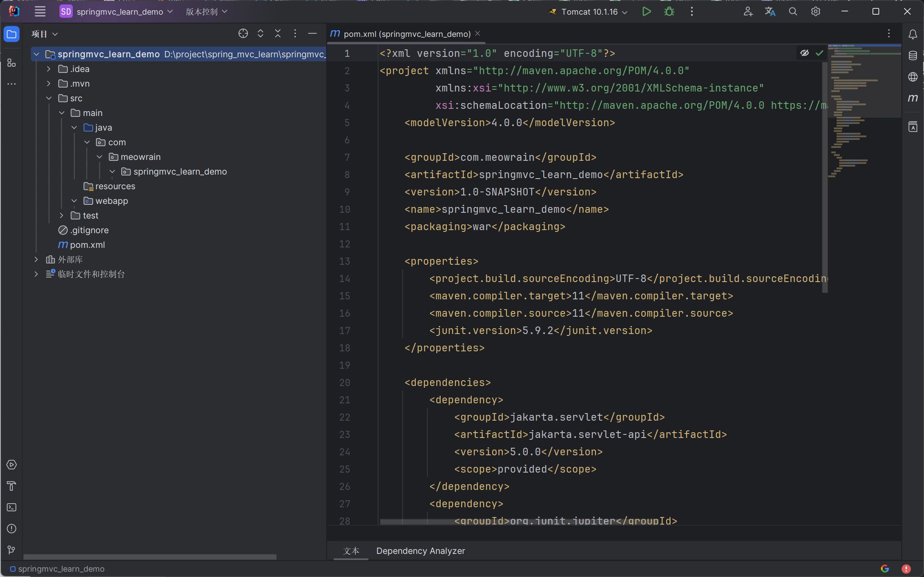Open the Notifications bell panel
This screenshot has width=924, height=577.
tap(912, 34)
